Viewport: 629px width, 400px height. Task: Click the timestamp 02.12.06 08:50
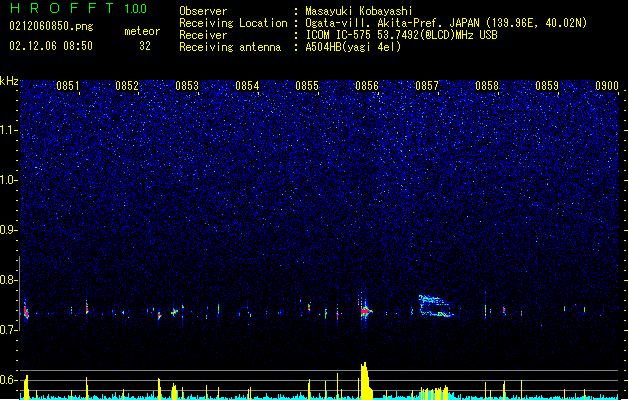[x=51, y=46]
